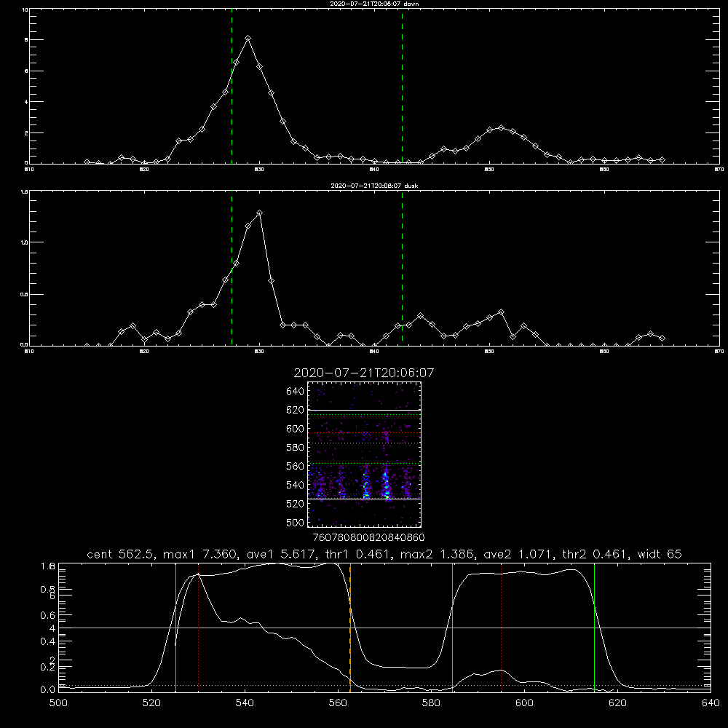Click the '540' label on bottom plot x-axis
728x728 pixels.
click(245, 703)
